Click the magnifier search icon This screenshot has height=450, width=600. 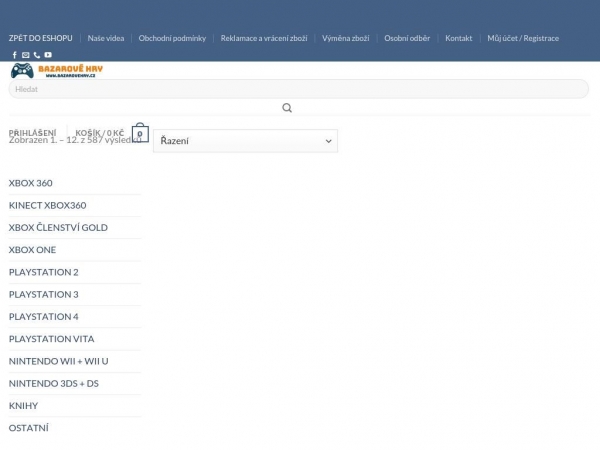pyautogui.click(x=287, y=108)
